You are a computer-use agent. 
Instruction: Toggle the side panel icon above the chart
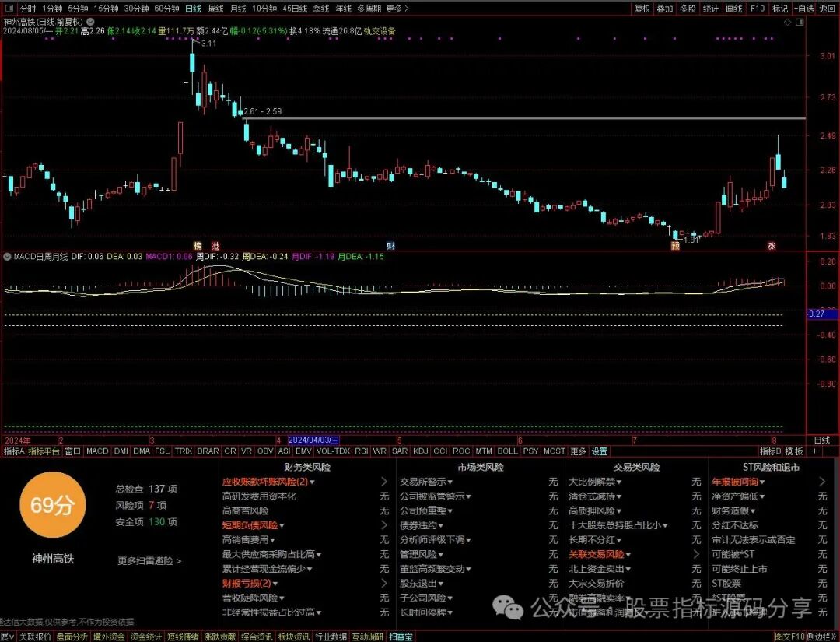coord(800,22)
